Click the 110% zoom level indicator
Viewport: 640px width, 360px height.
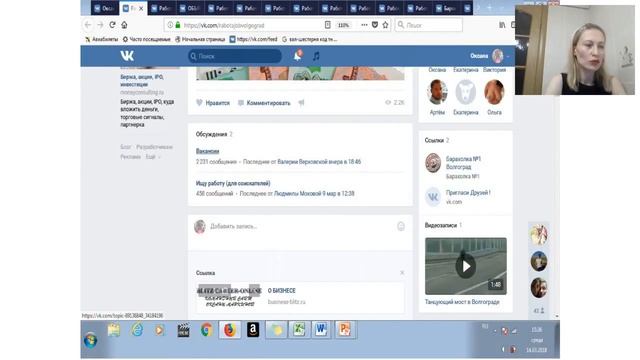coord(343,25)
